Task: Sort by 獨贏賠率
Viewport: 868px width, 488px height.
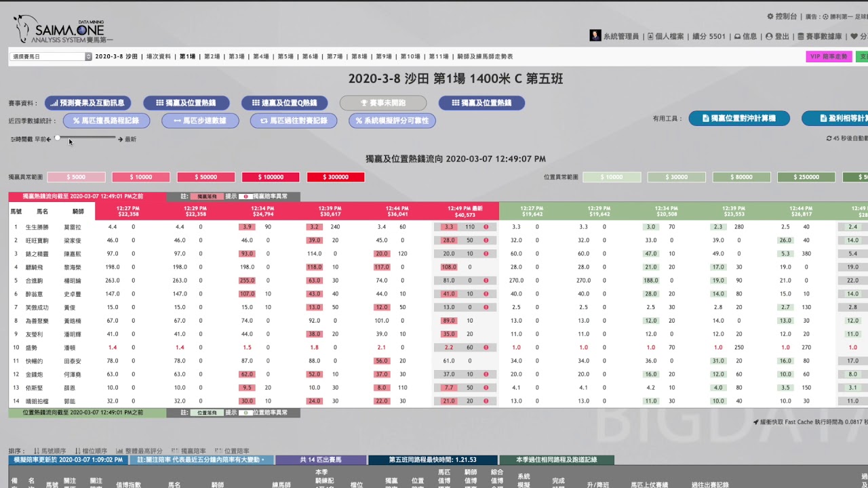Action: point(189,451)
